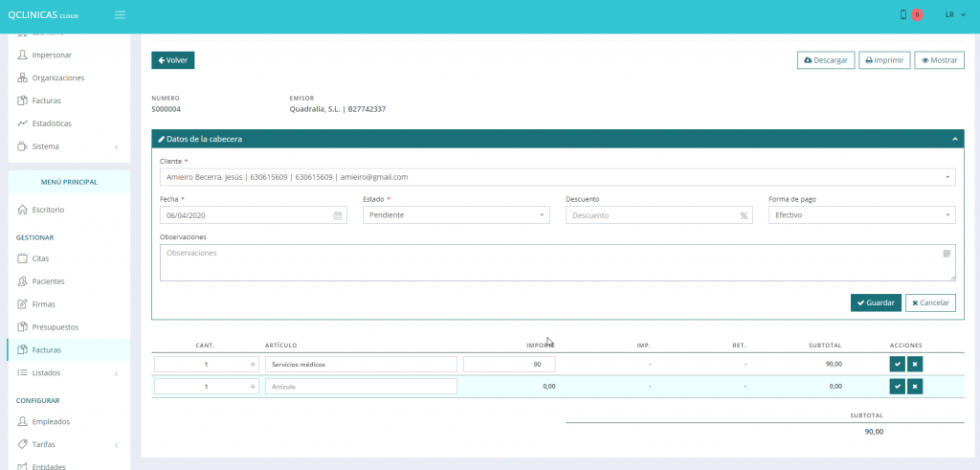The width and height of the screenshot is (980, 470).
Task: Click the mobile phone icon in top bar
Action: tap(902, 15)
